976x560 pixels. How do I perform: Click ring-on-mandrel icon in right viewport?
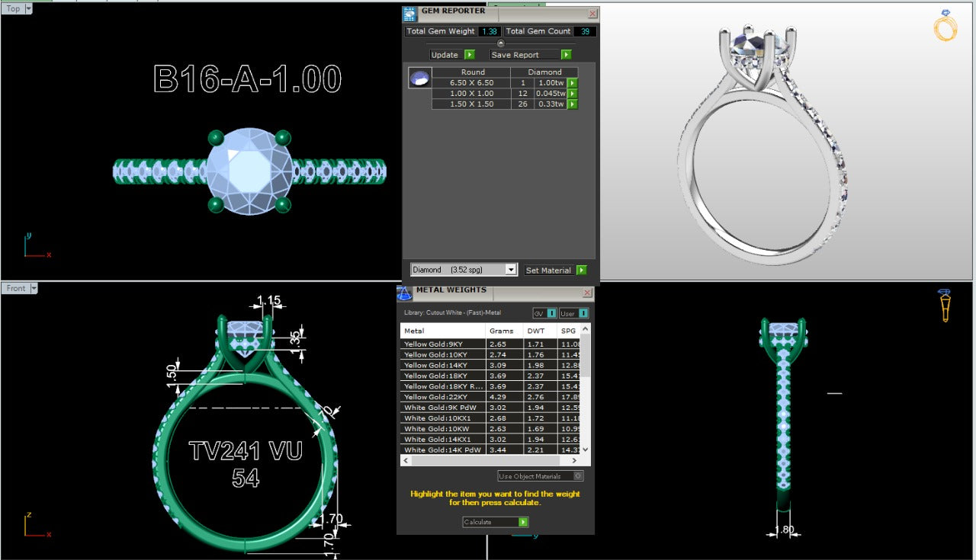[x=945, y=305]
